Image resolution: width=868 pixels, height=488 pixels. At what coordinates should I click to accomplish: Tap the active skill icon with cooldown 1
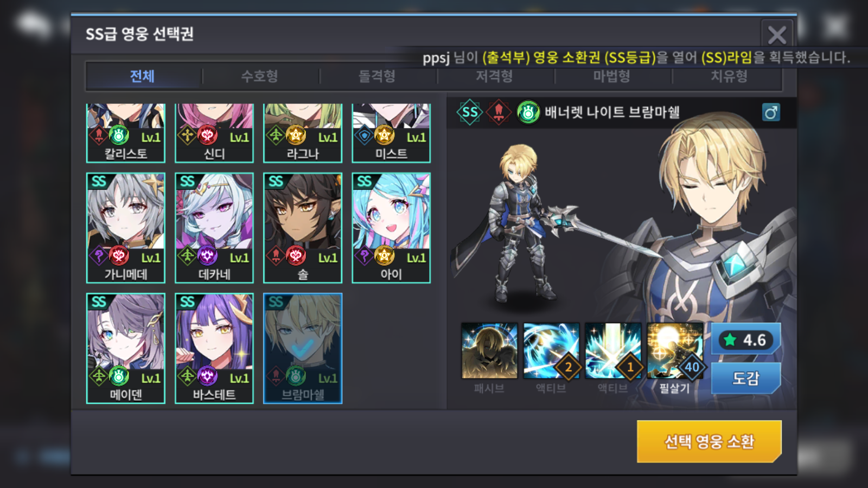tap(613, 351)
